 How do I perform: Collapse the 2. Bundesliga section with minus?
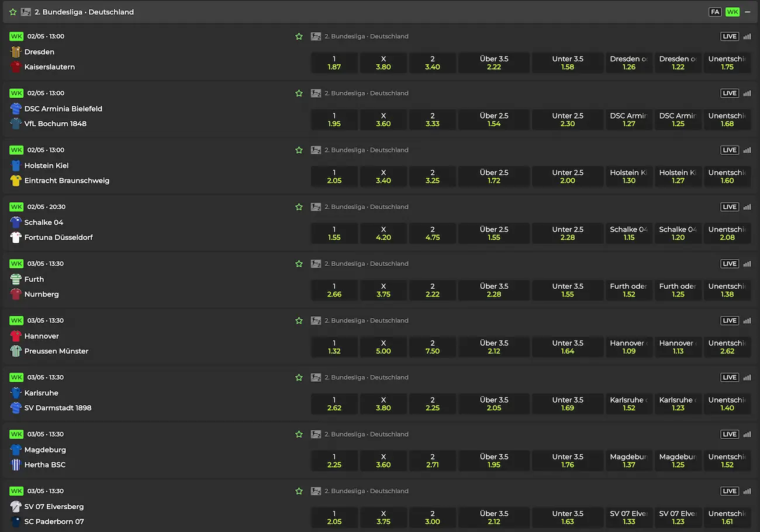tap(747, 12)
